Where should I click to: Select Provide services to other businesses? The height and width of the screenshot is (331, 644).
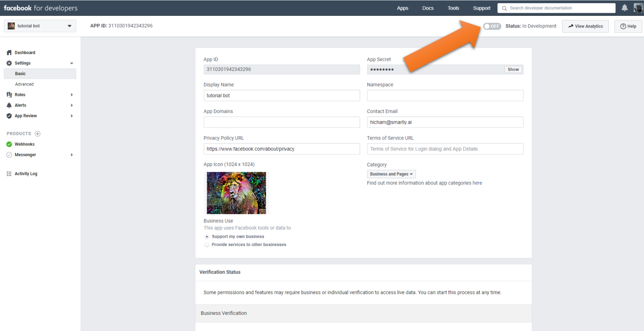click(x=207, y=244)
